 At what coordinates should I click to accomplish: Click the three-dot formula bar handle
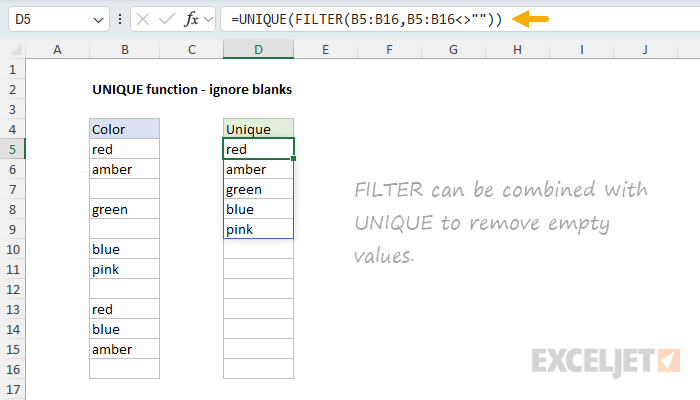120,19
